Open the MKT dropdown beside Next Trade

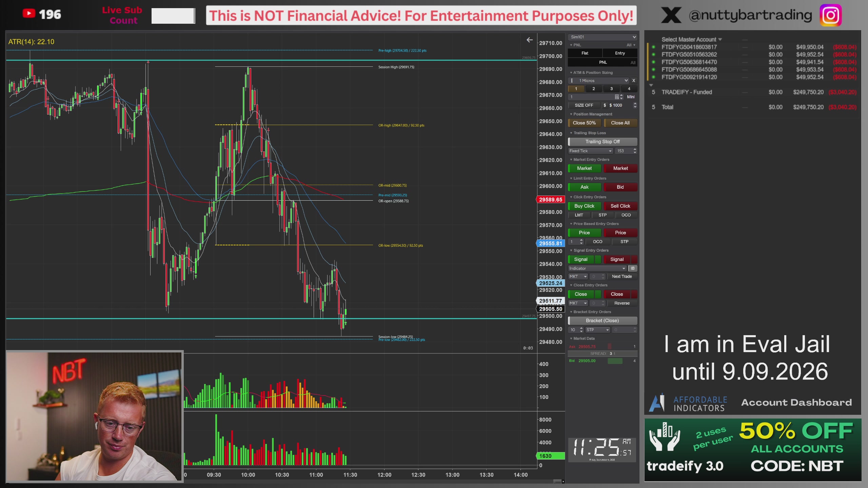(x=578, y=277)
